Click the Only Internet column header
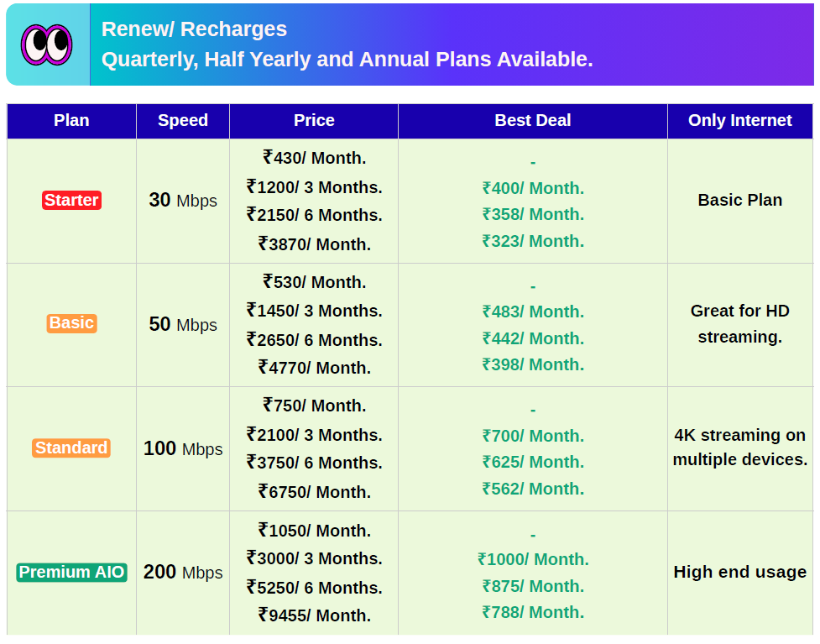Image resolution: width=820 pixels, height=644 pixels. (739, 120)
